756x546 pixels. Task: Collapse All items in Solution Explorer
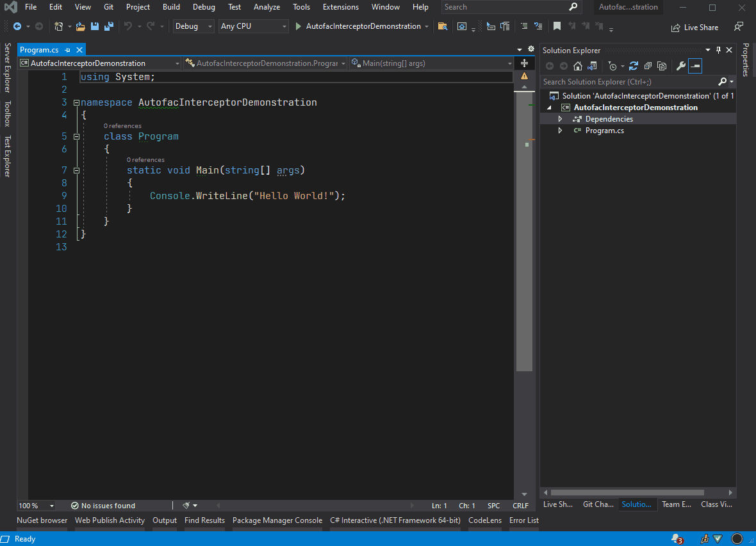click(647, 65)
